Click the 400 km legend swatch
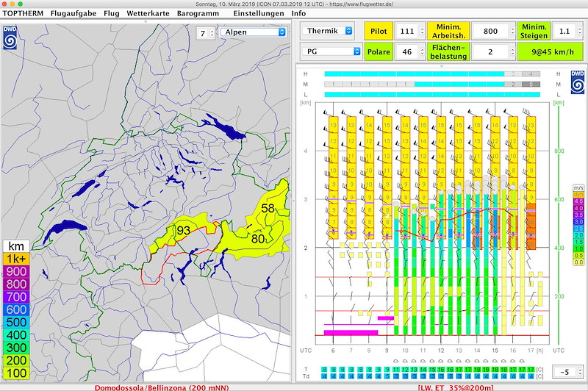Image resolution: width=588 pixels, height=391 pixels. tap(16, 335)
